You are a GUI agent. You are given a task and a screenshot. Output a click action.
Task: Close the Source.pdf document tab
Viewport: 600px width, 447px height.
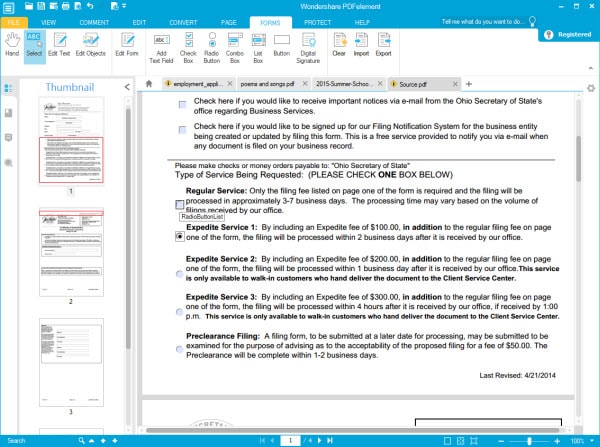pyautogui.click(x=455, y=84)
